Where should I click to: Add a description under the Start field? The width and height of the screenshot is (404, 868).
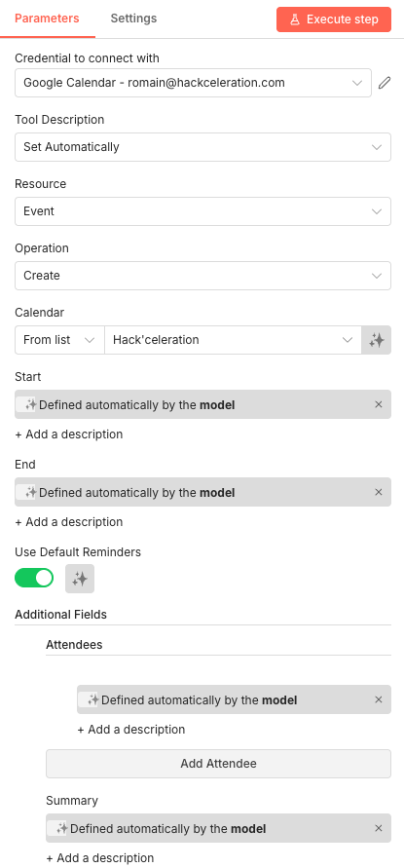click(68, 434)
